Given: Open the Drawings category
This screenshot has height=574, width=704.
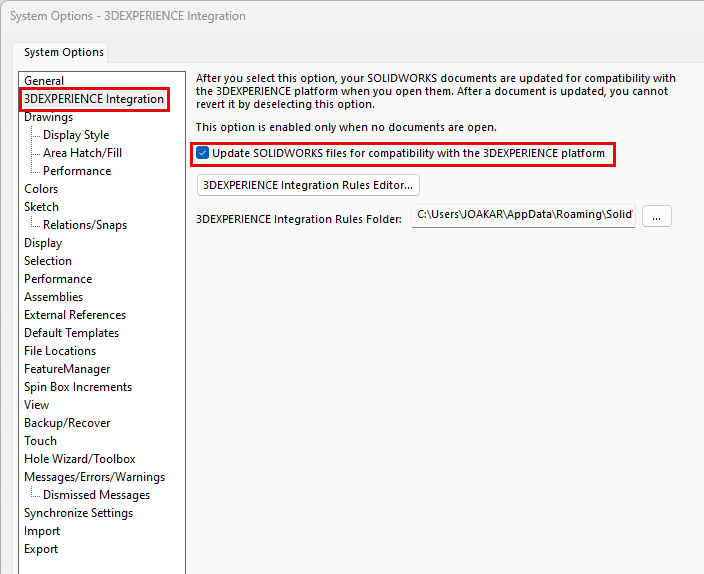Looking at the screenshot, I should click(x=48, y=117).
